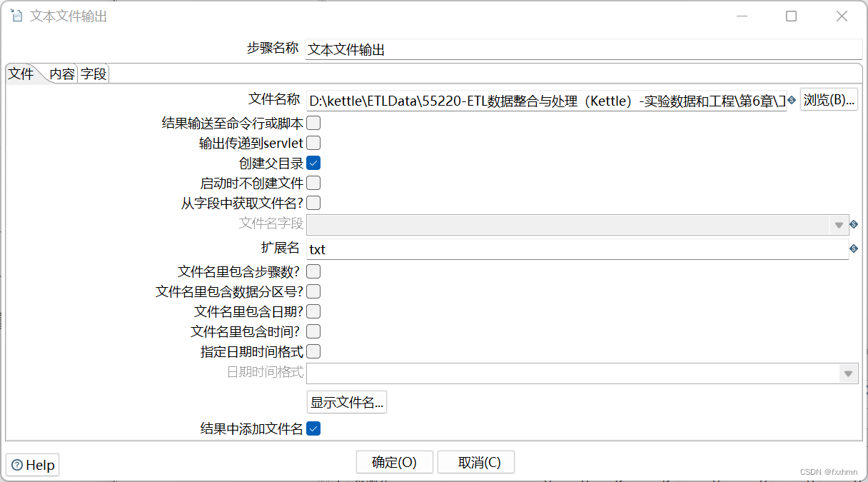The image size is (868, 482).
Task: Enable 输出传递到servlet option
Action: click(x=313, y=143)
